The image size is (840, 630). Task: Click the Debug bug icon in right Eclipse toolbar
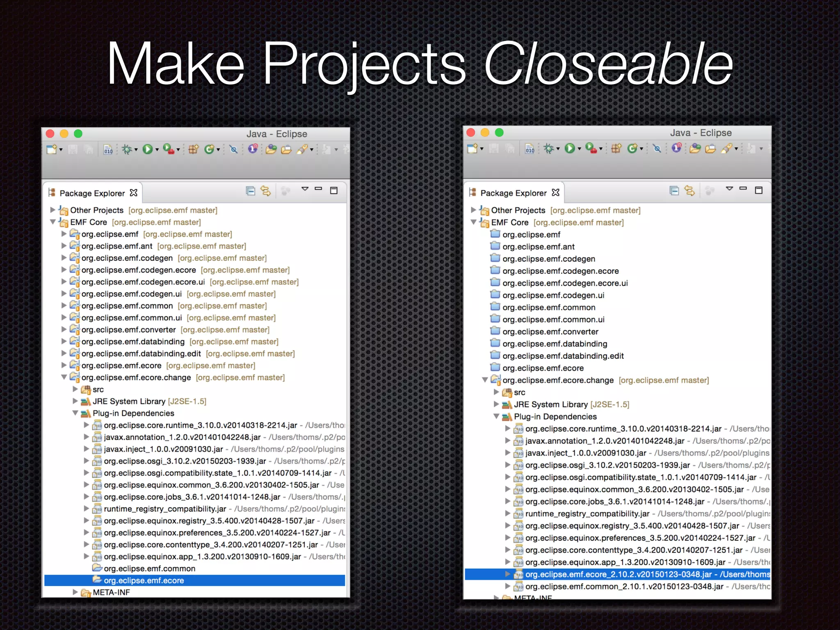[549, 148]
